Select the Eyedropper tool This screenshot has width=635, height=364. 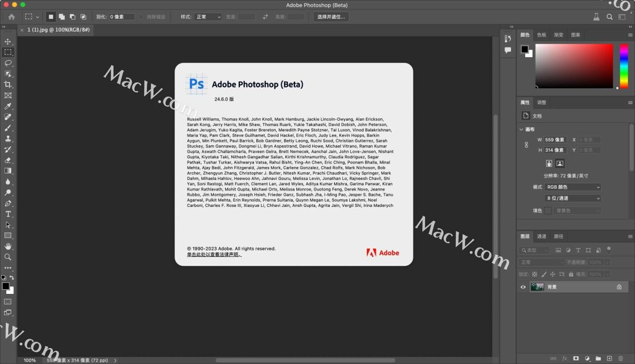[8, 106]
